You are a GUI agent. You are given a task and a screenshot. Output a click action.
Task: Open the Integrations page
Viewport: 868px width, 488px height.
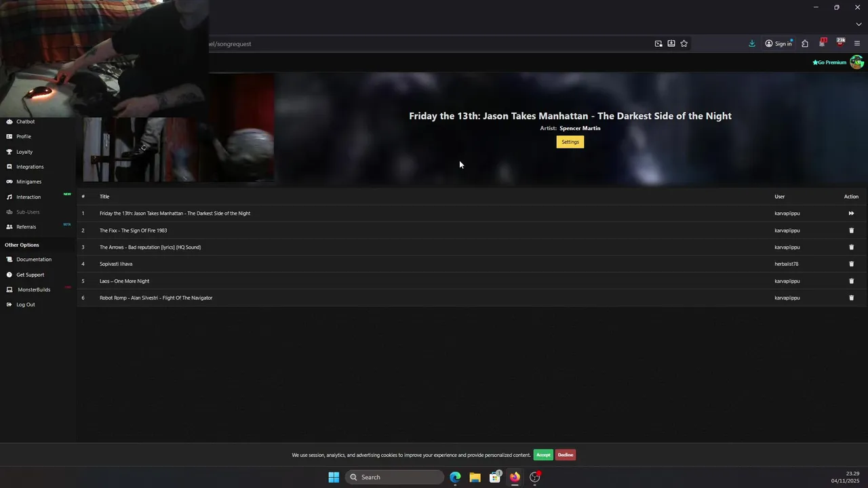coord(30,167)
